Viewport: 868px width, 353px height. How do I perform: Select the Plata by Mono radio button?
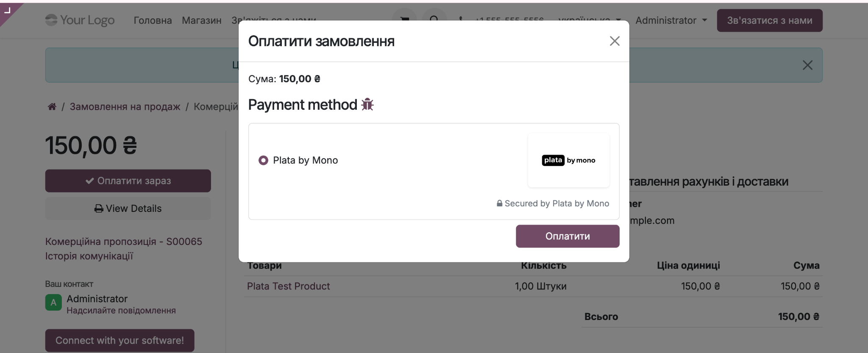pyautogui.click(x=263, y=160)
